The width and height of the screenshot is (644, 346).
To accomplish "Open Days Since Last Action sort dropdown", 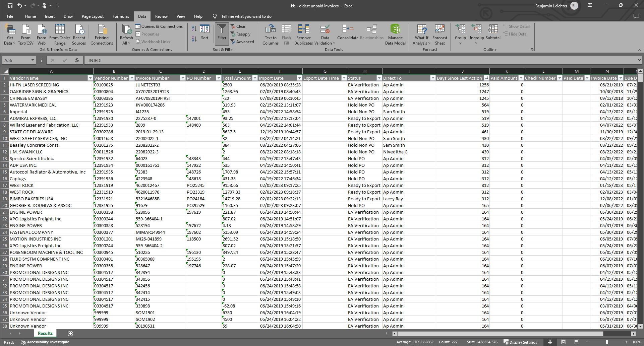I will (486, 78).
